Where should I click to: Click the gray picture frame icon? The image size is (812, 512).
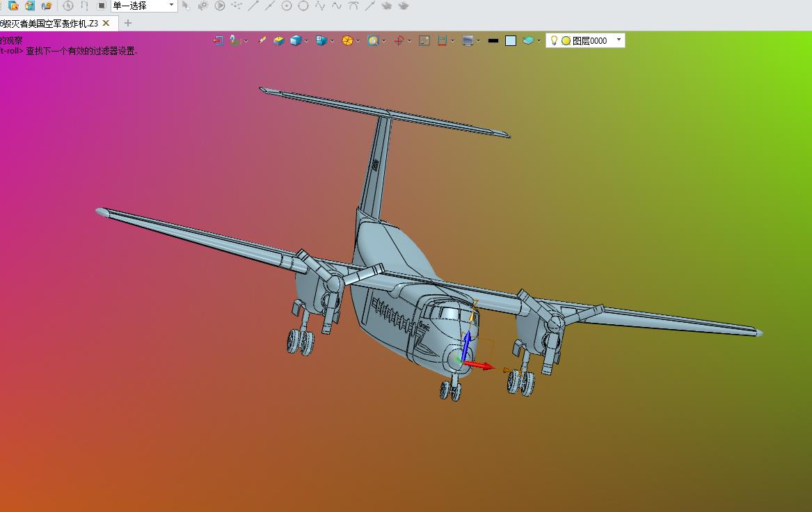[x=424, y=40]
